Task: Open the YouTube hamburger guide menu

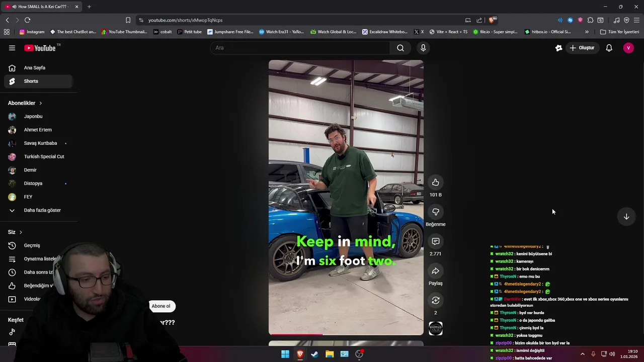Action: tap(12, 48)
